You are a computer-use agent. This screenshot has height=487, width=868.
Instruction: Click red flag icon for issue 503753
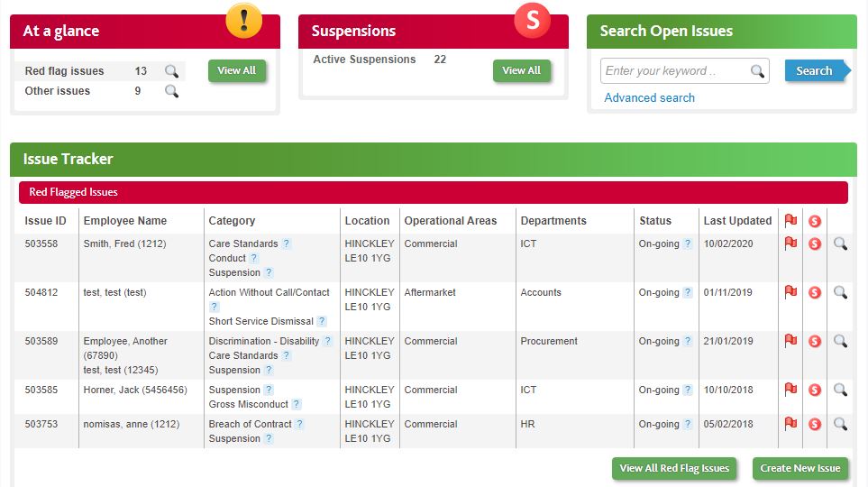pos(790,424)
